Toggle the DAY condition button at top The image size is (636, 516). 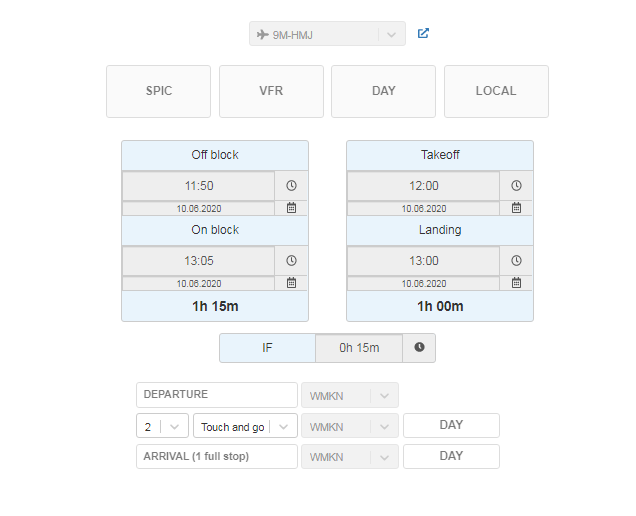coord(383,91)
